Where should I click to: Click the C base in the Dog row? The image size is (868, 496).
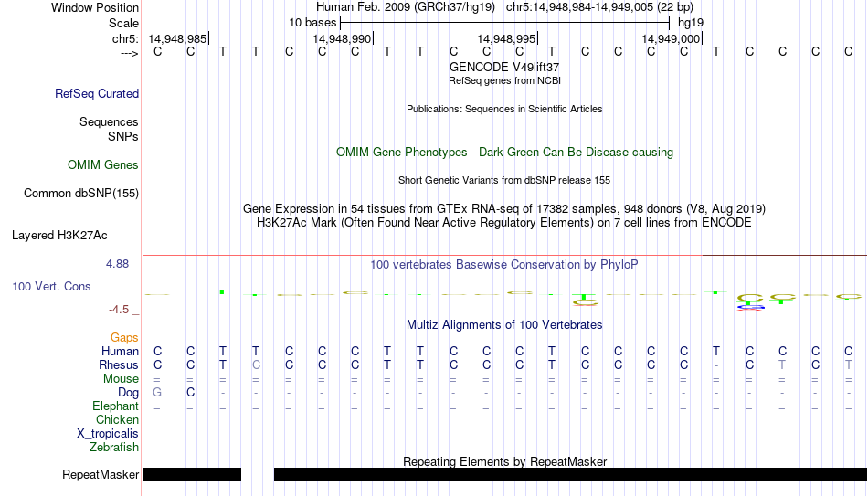(x=190, y=393)
